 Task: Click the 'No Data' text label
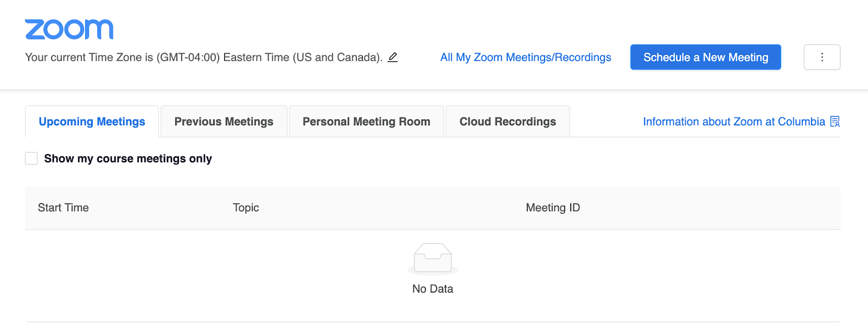432,289
